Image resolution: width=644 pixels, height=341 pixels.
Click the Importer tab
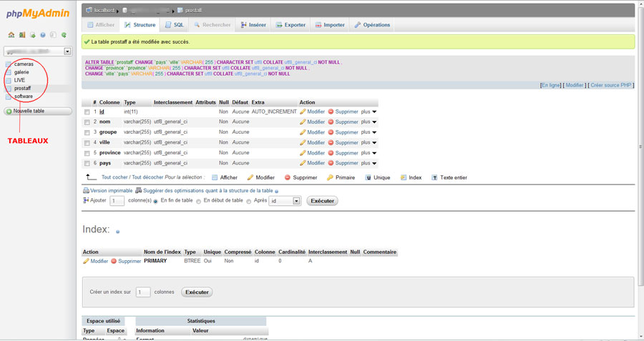[x=330, y=24]
